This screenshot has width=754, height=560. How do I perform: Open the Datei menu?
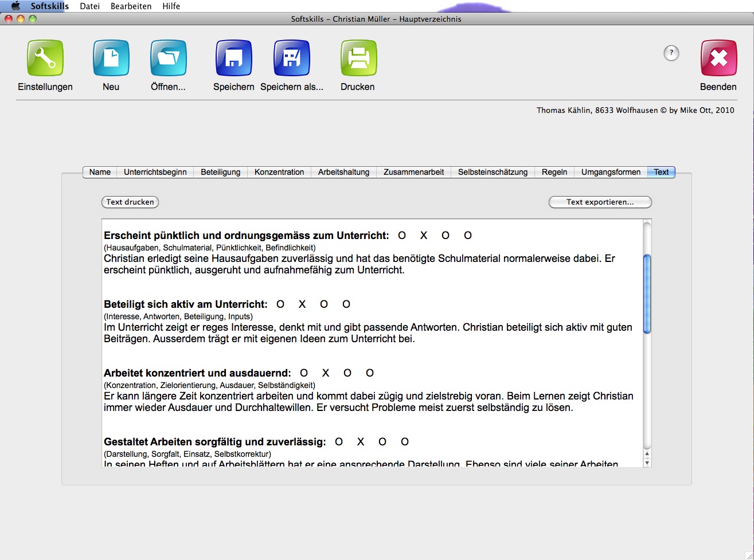pos(89,6)
